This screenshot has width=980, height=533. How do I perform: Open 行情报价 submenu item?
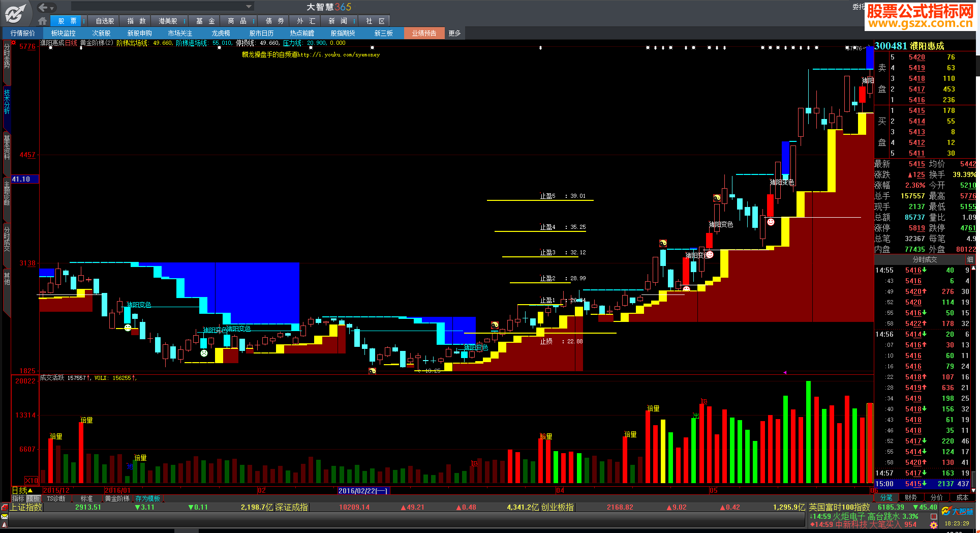pos(23,33)
